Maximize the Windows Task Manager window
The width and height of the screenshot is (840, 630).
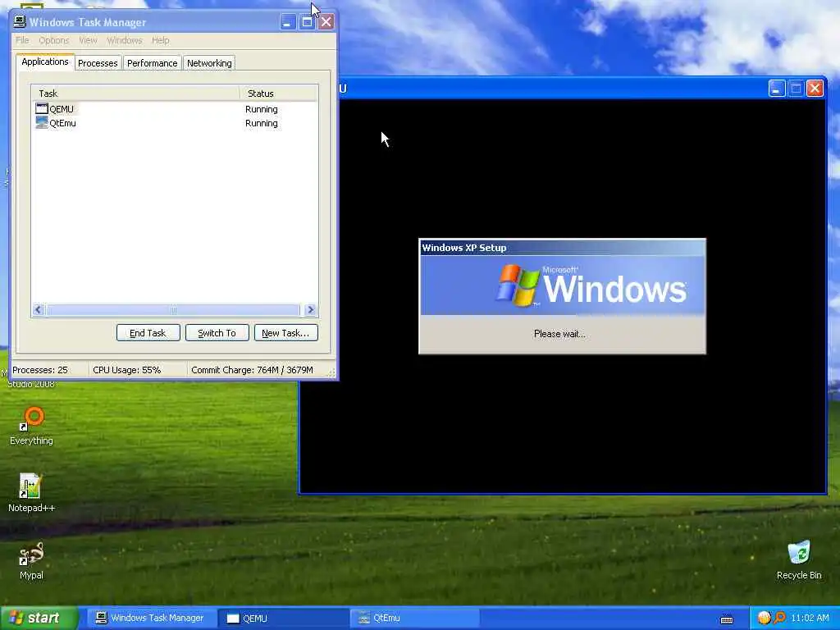307,22
